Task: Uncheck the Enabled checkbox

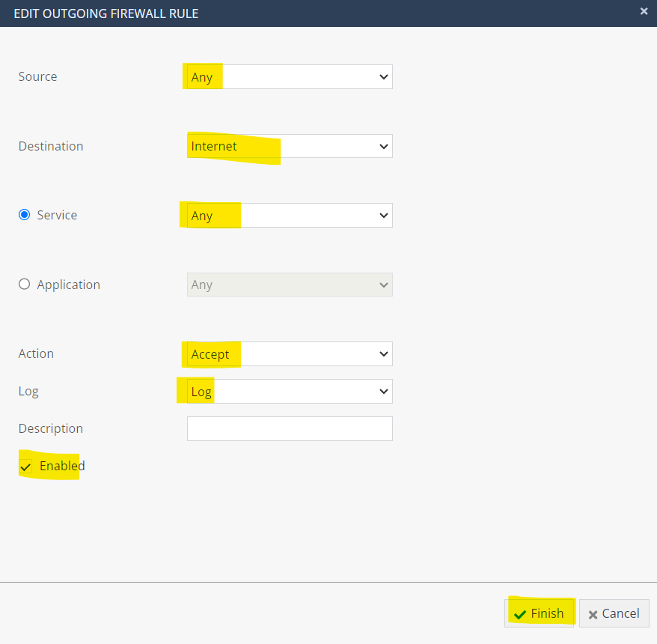Action: click(x=26, y=467)
